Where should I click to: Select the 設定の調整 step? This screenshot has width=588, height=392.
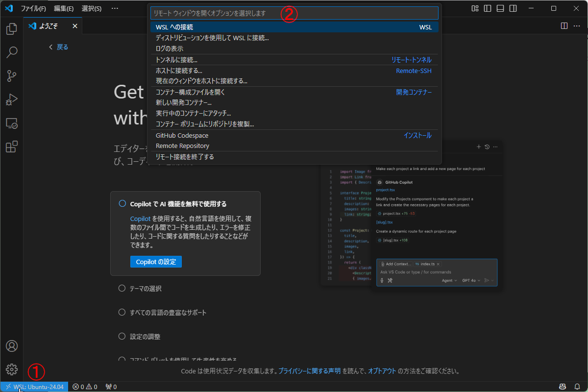point(140,337)
